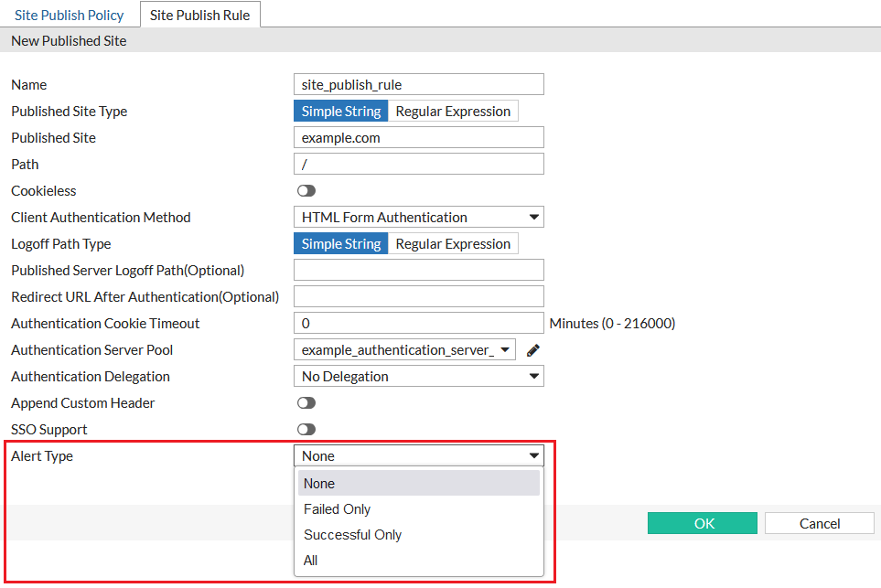
Task: Collapse the Alert Type dropdown
Action: [418, 456]
